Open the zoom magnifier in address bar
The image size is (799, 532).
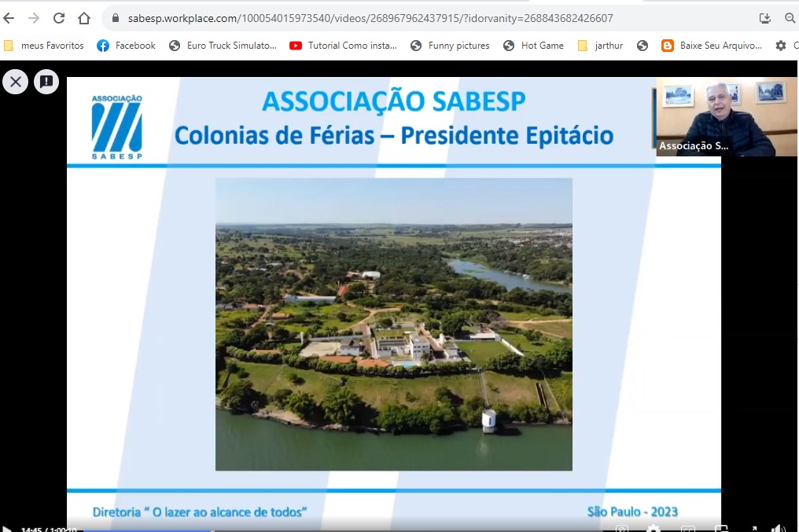tap(790, 18)
